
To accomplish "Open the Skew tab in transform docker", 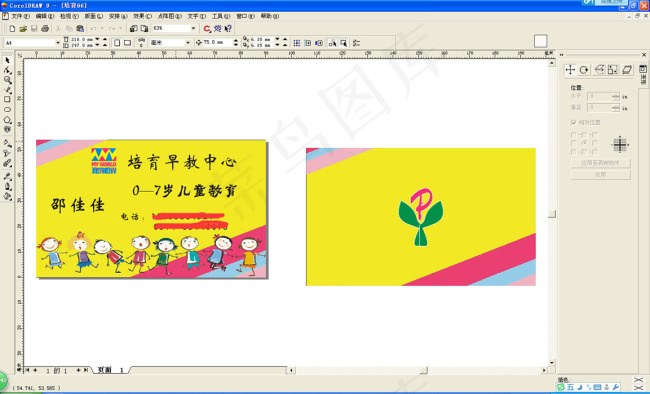I will 627,70.
